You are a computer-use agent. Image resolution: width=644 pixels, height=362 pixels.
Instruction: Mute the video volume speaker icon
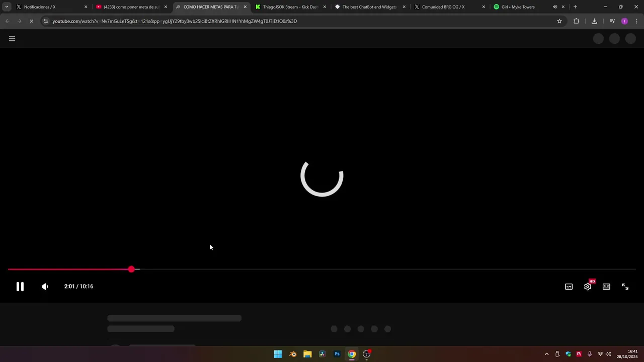pos(45,287)
